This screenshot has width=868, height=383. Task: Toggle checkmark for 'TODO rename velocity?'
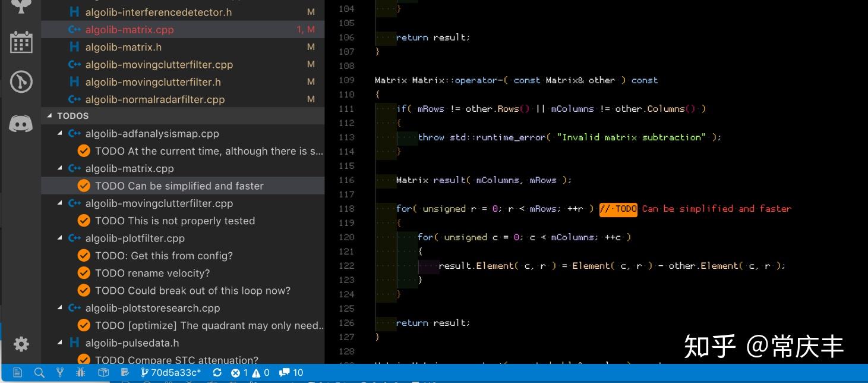[x=84, y=273]
